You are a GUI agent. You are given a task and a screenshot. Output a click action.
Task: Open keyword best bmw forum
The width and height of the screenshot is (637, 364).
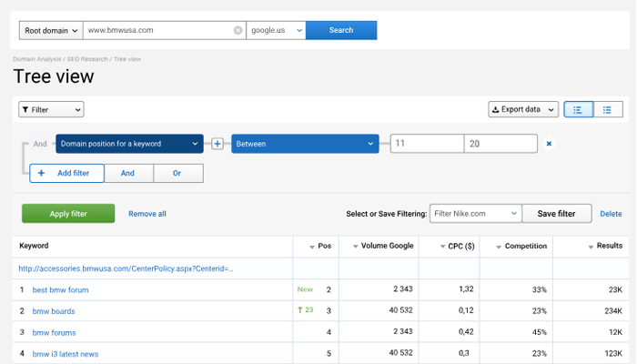pos(61,290)
